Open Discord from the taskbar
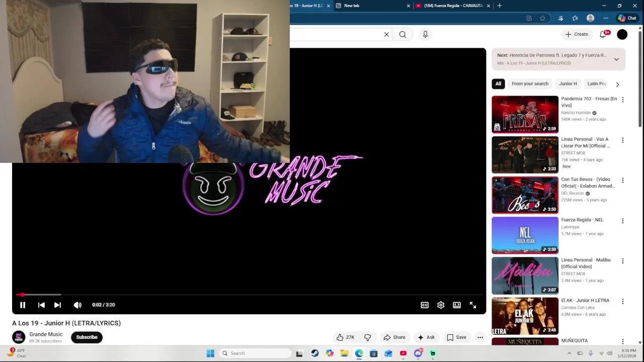The height and width of the screenshot is (362, 644). click(x=418, y=353)
